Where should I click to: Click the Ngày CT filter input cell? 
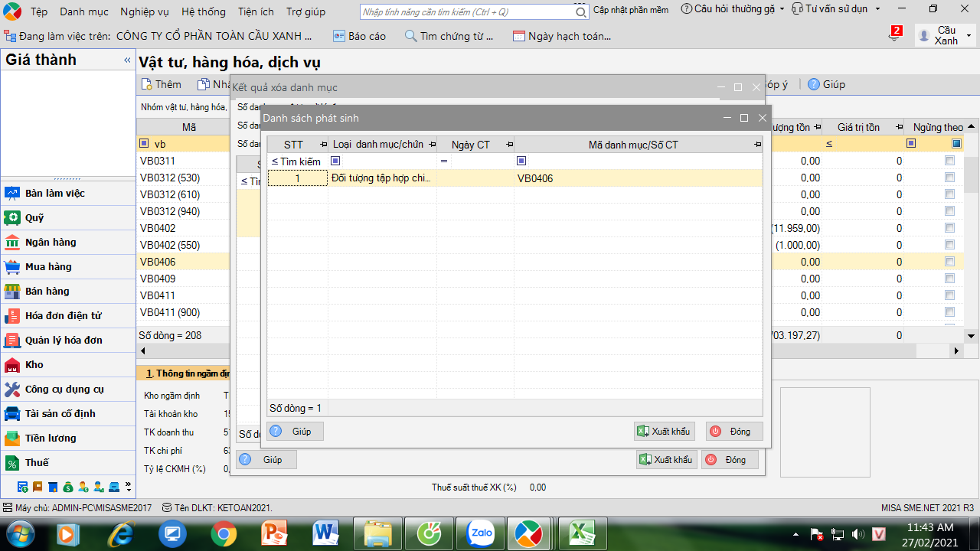pos(482,161)
